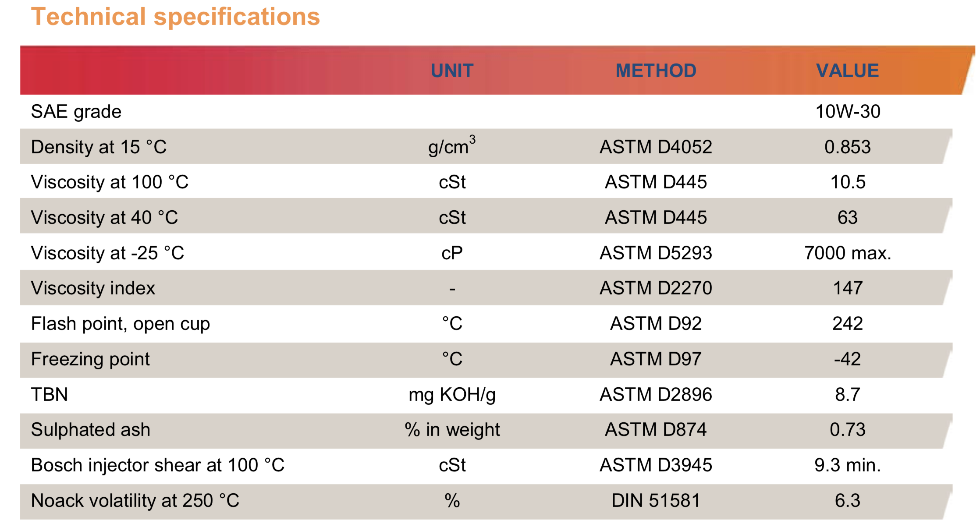
Task: Select the Viscosity index row label
Action: click(x=93, y=288)
